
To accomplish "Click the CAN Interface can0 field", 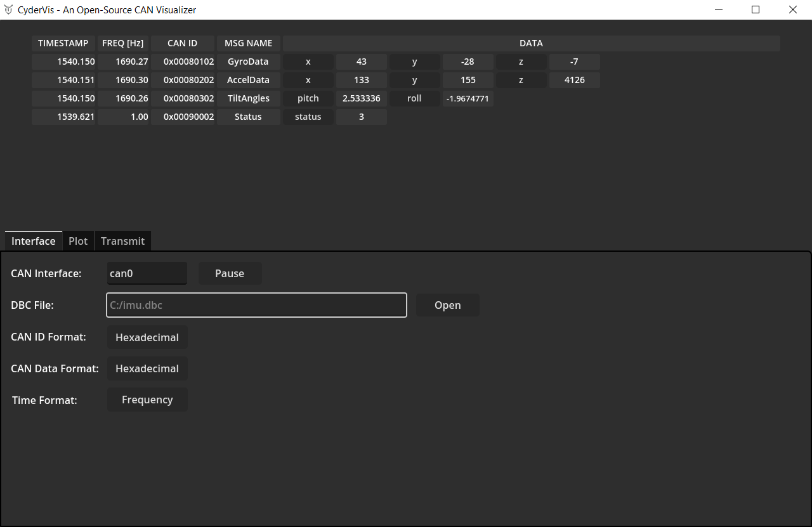I will (x=147, y=273).
